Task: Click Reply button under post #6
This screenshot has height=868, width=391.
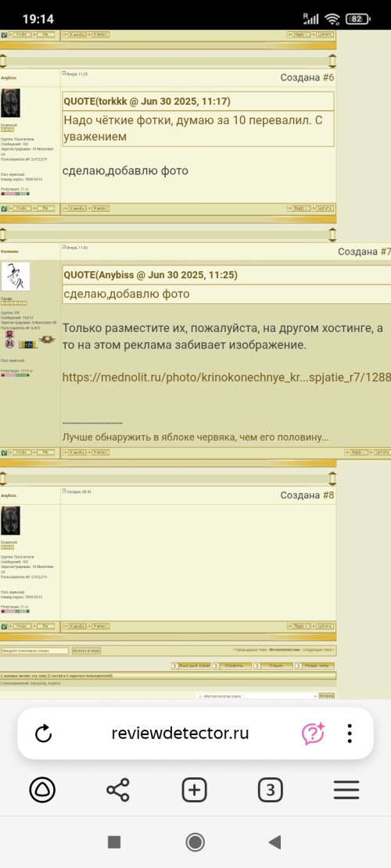Action: 299,208
